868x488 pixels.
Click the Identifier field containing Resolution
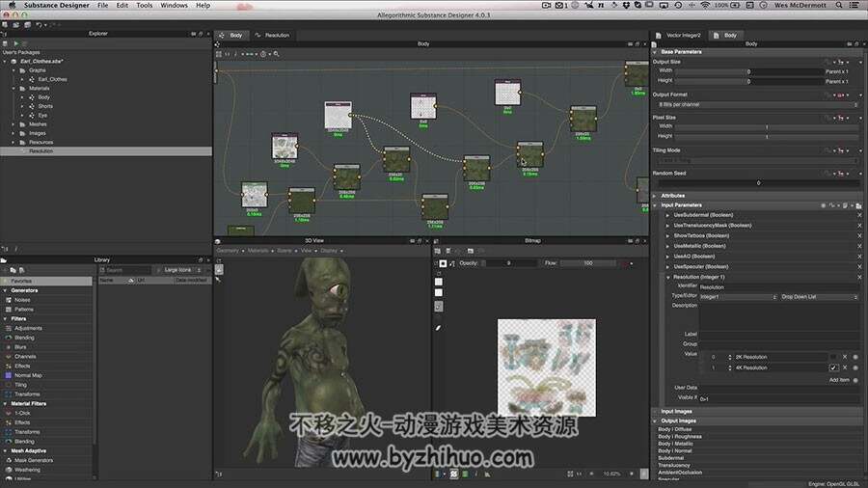(x=778, y=287)
